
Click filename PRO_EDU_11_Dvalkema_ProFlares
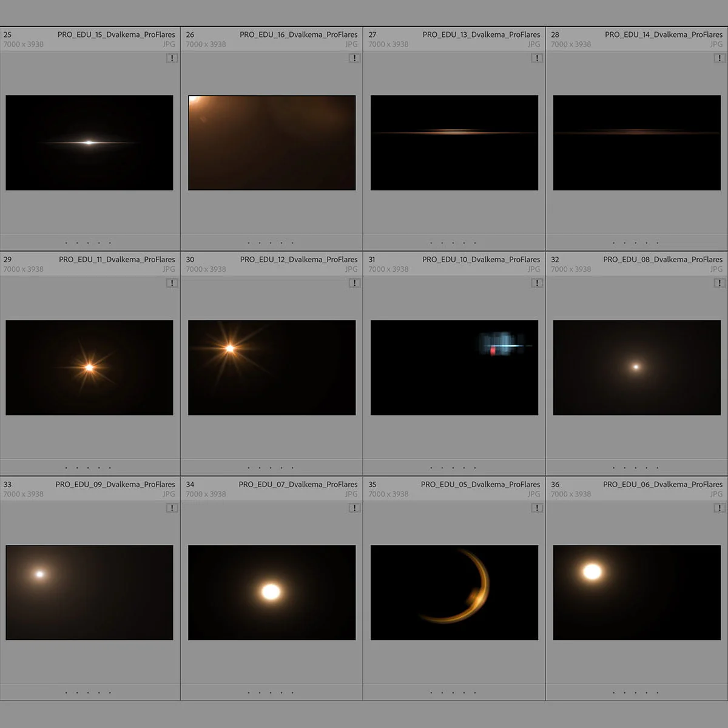click(117, 260)
